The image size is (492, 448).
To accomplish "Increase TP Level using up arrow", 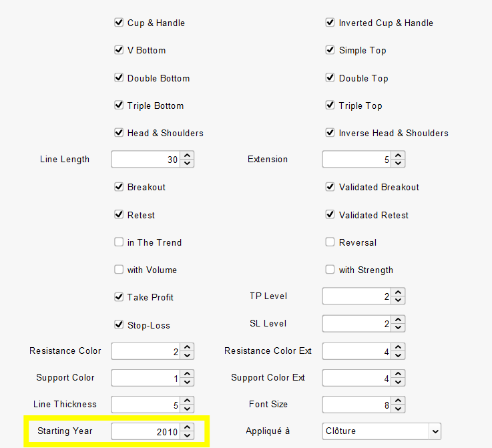I will pos(398,292).
